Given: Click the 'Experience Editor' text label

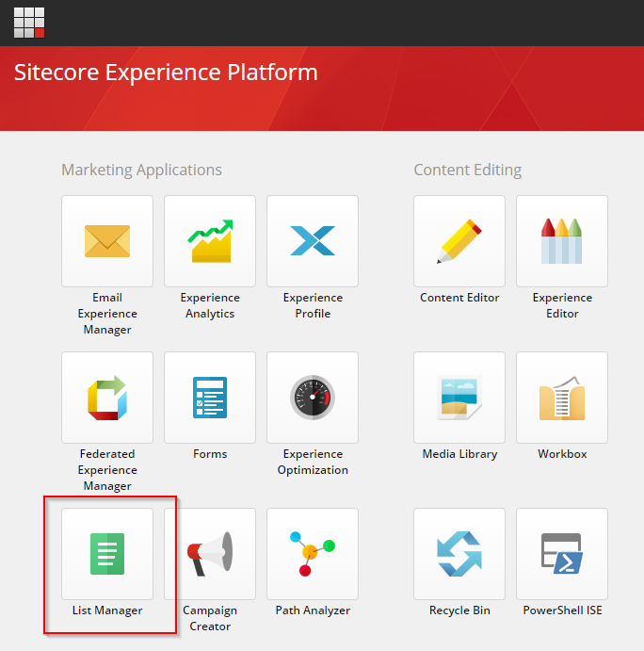Looking at the screenshot, I should point(562,305).
